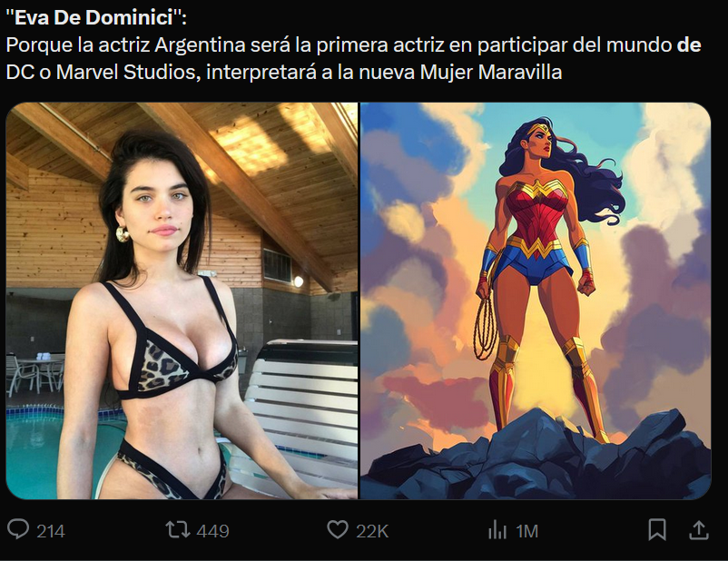Image resolution: width=728 pixels, height=561 pixels.
Task: Click the bold "de" word in post
Action: click(689, 45)
